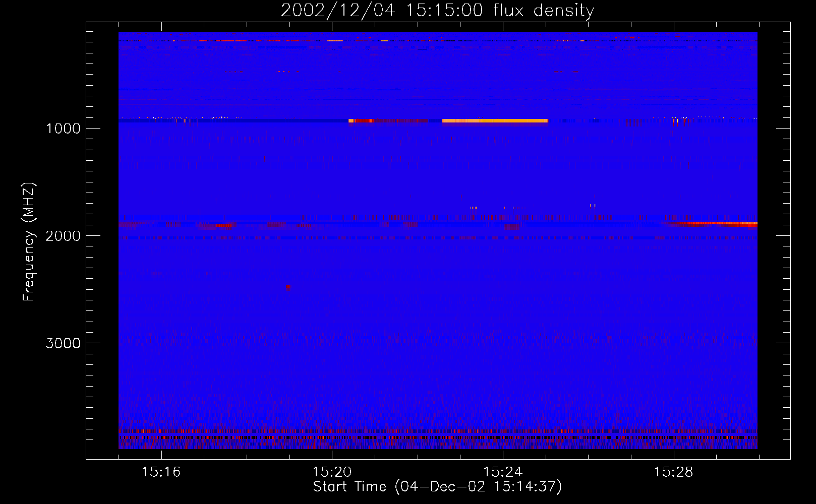
Task: Click the 3000 frequency tick label
Action: pos(63,343)
